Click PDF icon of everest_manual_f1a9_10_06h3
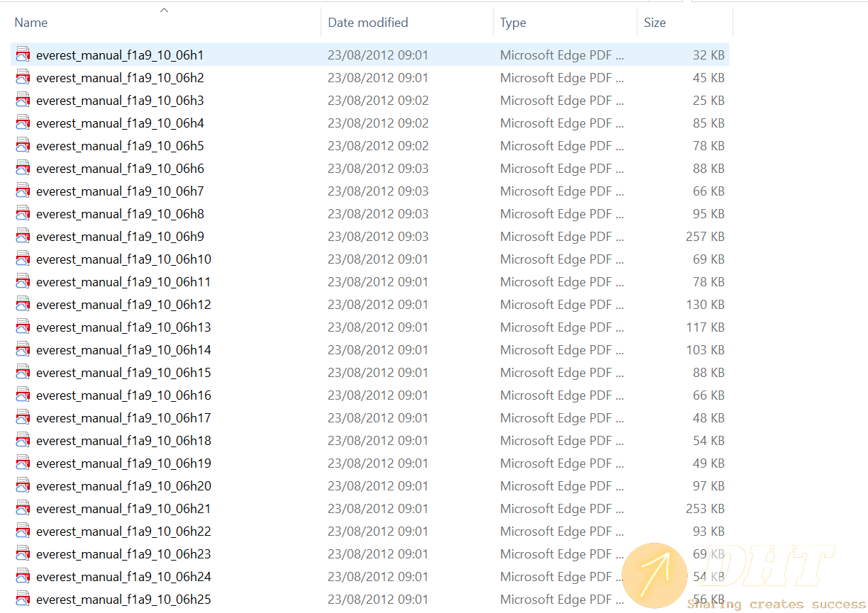 (x=23, y=100)
